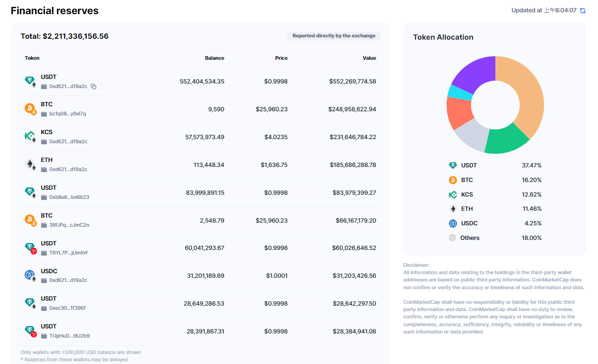Image resolution: width=598 pixels, height=364 pixels.
Task: Refresh the reserves data next to updated time
Action: click(x=582, y=10)
